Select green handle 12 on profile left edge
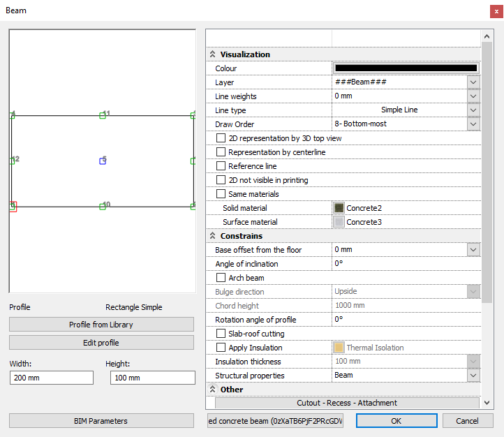The height and width of the screenshot is (437, 504). click(12, 161)
